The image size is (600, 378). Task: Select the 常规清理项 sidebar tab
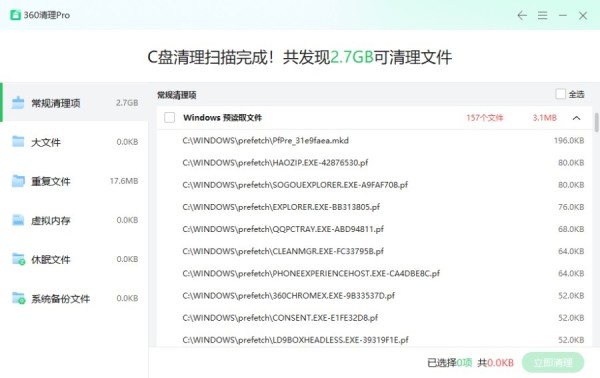[x=75, y=103]
